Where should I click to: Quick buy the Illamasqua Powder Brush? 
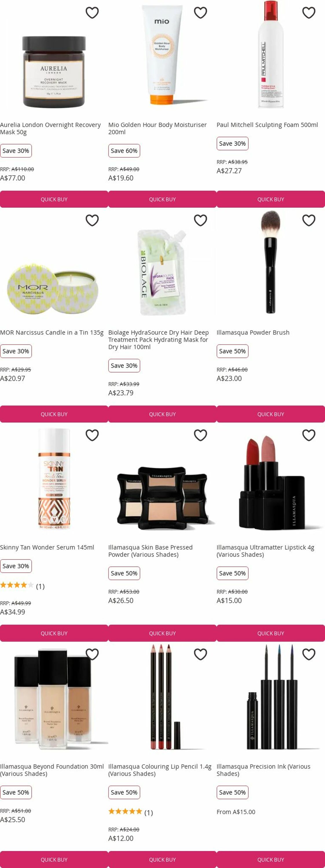[x=271, y=414]
